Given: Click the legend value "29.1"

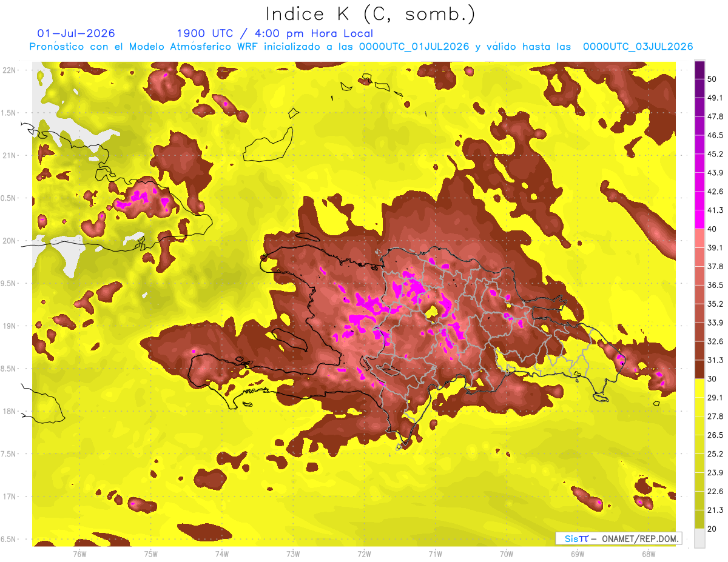Looking at the screenshot, I should pyautogui.click(x=715, y=398).
